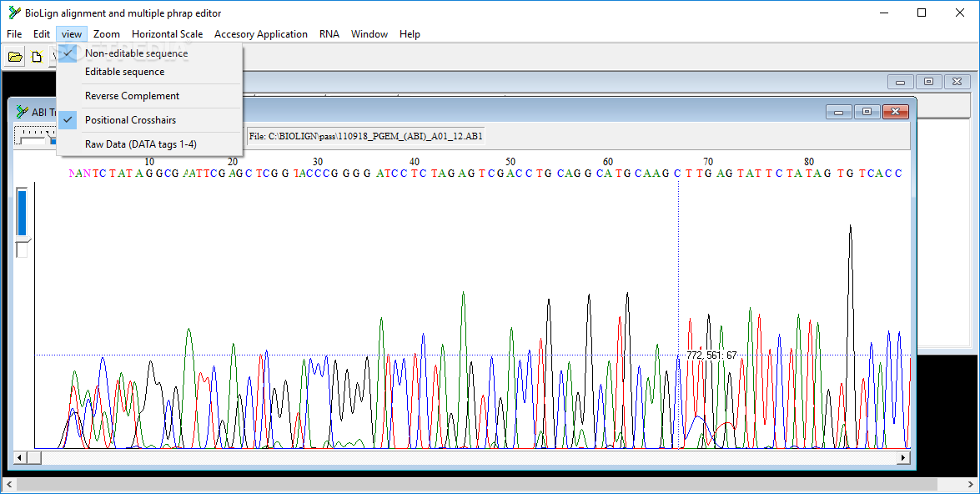Open the Edit menu

pos(41,33)
